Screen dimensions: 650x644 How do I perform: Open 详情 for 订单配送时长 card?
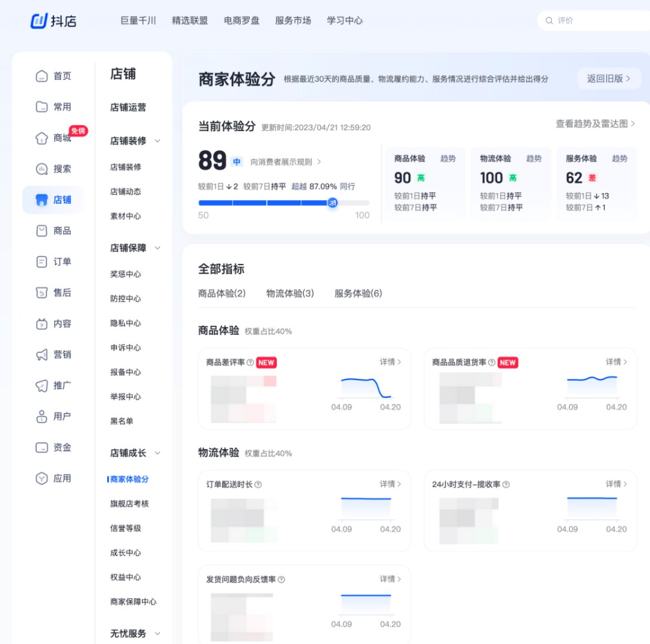[x=391, y=483]
